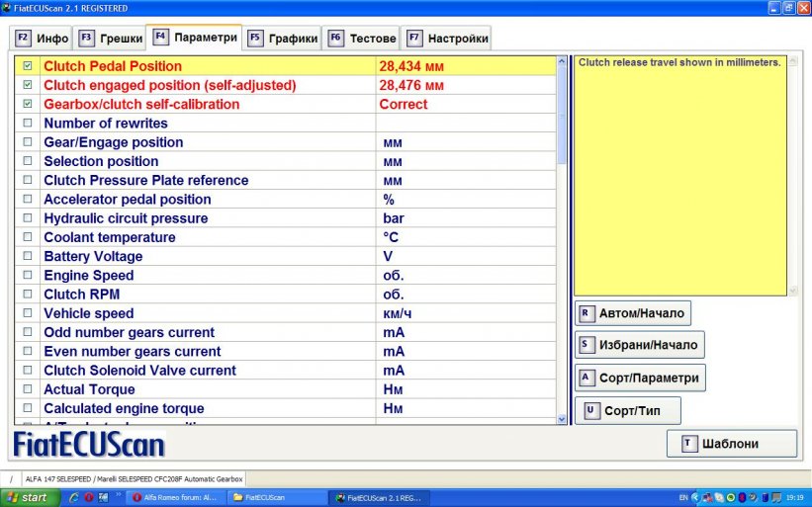Image resolution: width=812 pixels, height=507 pixels.
Task: Uncheck the Clutch Pedal Position checkbox
Action: tap(27, 66)
